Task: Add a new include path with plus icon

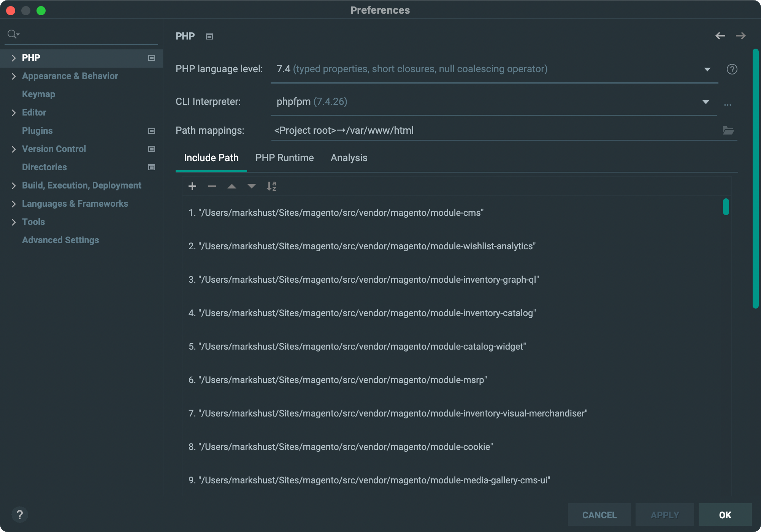Action: click(x=192, y=186)
